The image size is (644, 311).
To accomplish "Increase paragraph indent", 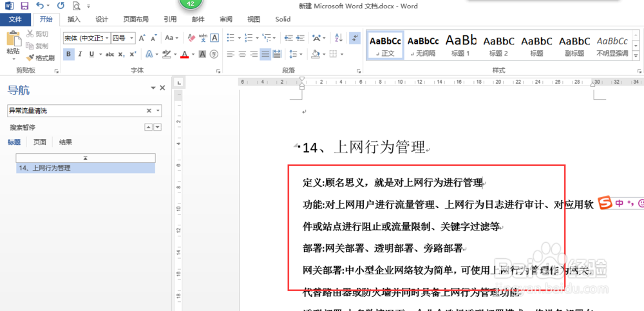I will 301,38.
